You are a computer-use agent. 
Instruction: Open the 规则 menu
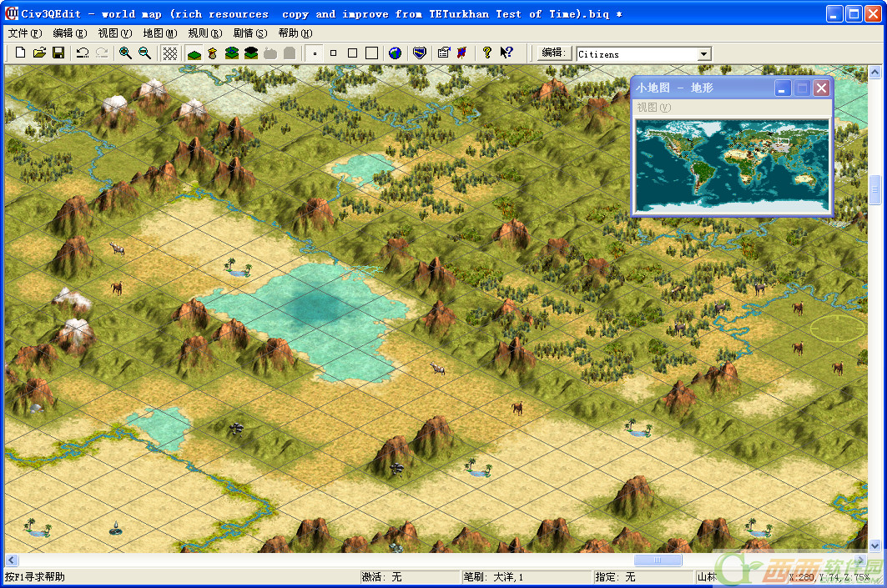(x=204, y=33)
